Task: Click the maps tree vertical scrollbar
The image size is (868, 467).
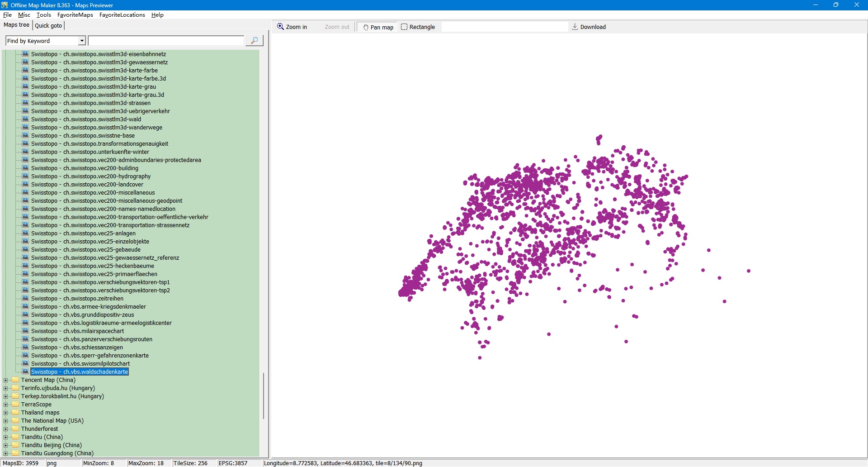Action: pyautogui.click(x=264, y=396)
